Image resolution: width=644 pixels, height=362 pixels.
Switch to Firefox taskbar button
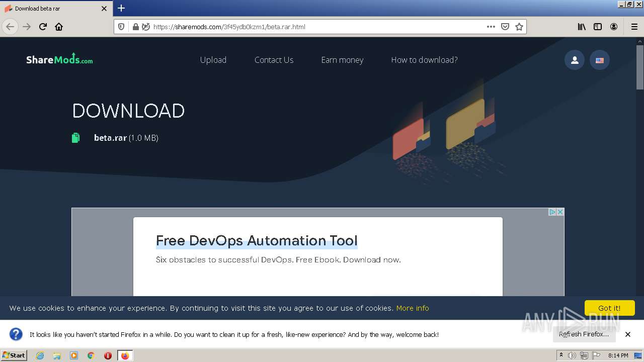[x=125, y=355]
